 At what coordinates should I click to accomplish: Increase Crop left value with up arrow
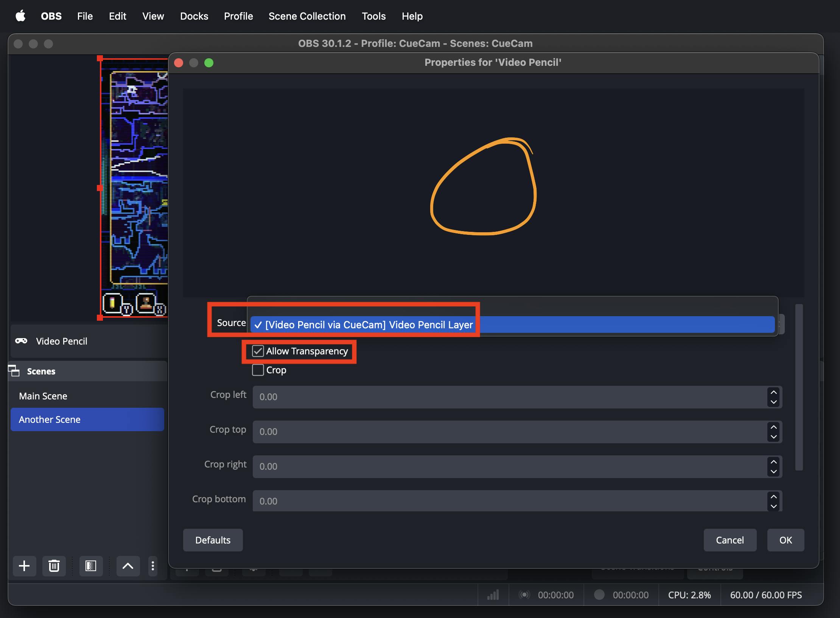(774, 392)
